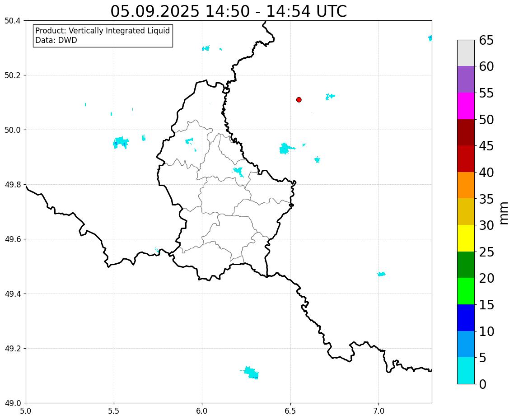
Task: Click the y-axis label 49.6
Action: click(13, 239)
